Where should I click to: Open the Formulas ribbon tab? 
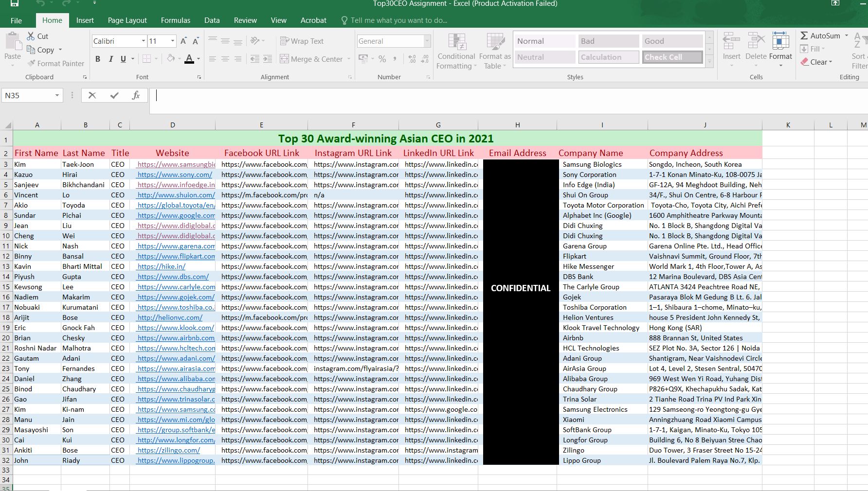pyautogui.click(x=176, y=20)
